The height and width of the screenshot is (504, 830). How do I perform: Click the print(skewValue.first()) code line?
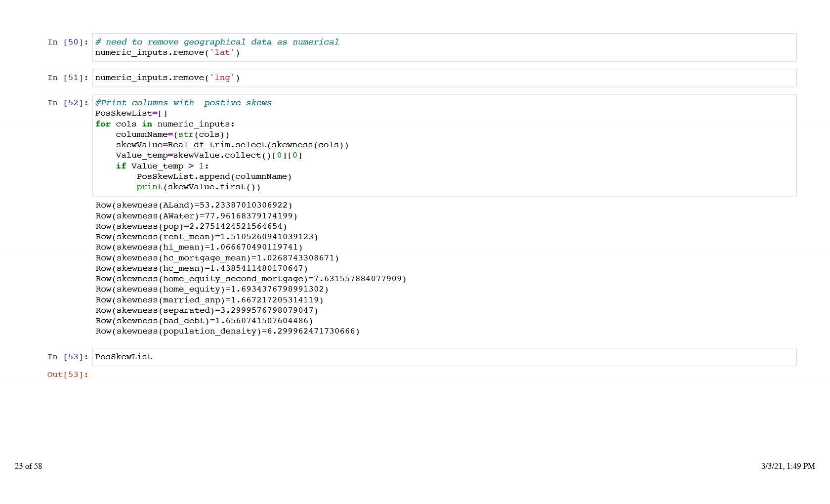click(x=198, y=187)
